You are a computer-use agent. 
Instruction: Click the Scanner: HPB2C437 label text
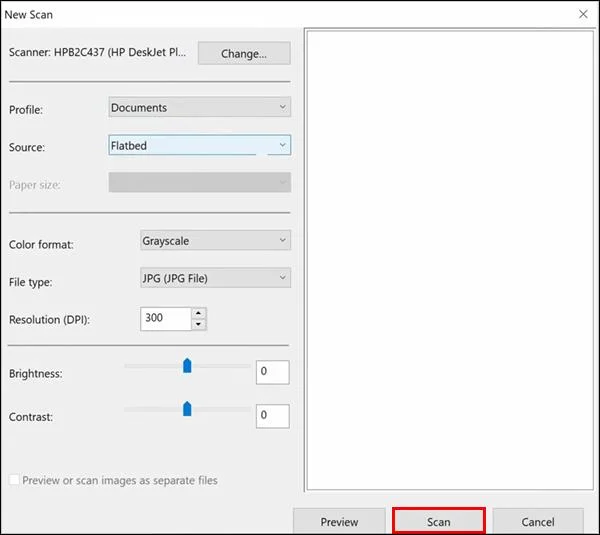98,52
